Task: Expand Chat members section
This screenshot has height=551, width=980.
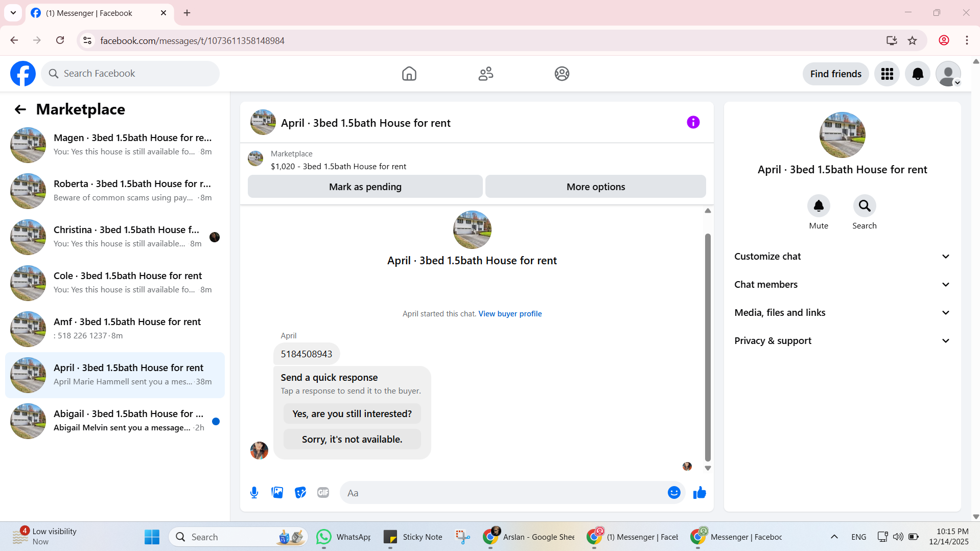Action: pyautogui.click(x=843, y=285)
